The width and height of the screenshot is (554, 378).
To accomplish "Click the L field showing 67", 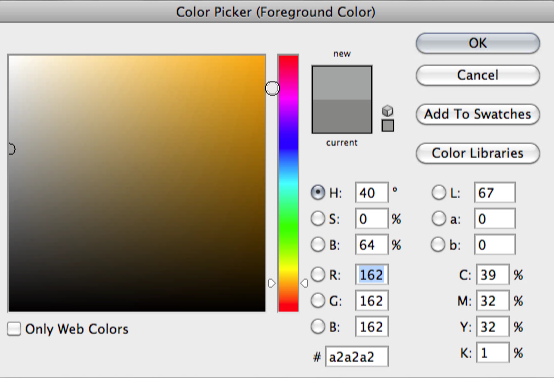I will tap(495, 193).
